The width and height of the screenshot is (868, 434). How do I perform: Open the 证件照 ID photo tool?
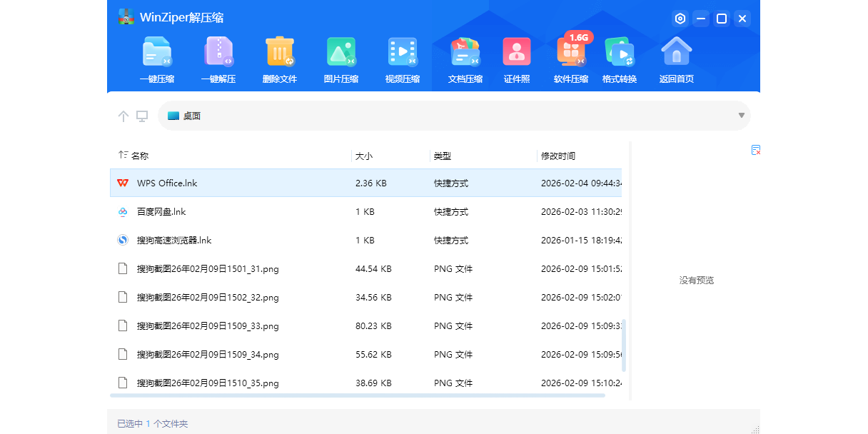click(x=517, y=60)
